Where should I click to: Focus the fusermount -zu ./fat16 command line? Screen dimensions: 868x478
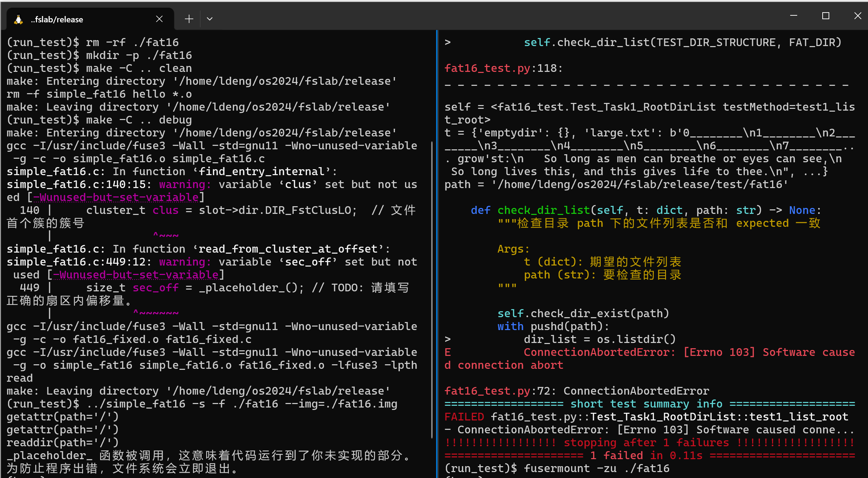click(596, 469)
